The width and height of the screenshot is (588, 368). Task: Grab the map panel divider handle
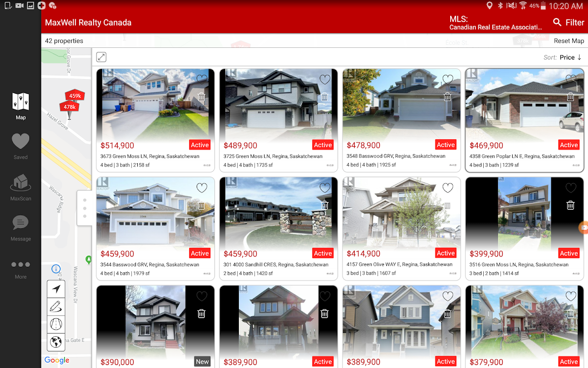85,208
